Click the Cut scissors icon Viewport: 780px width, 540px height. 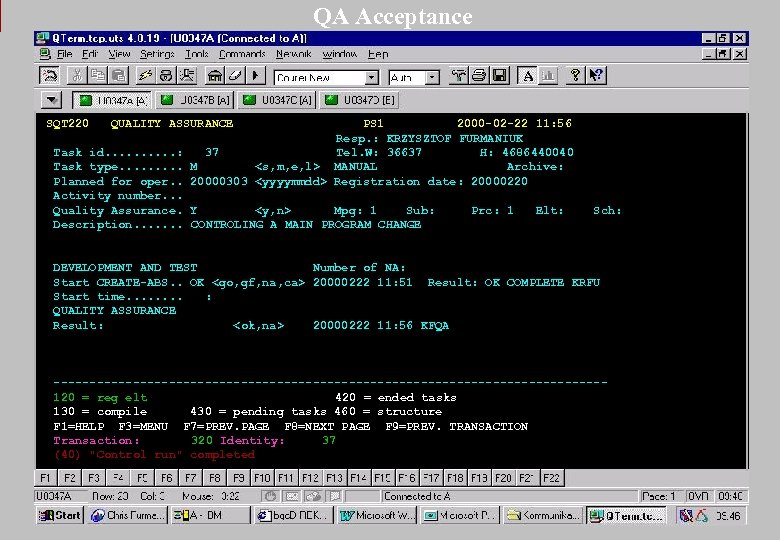click(x=77, y=76)
